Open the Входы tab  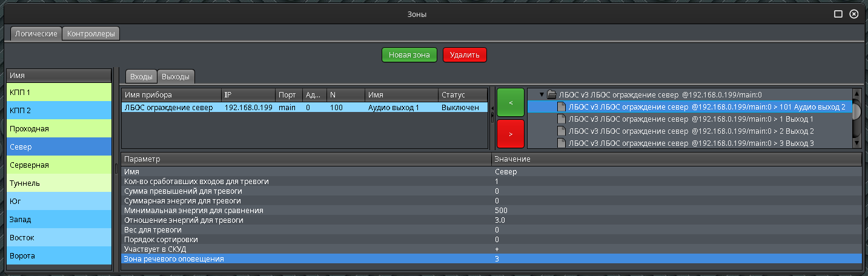[x=141, y=76]
